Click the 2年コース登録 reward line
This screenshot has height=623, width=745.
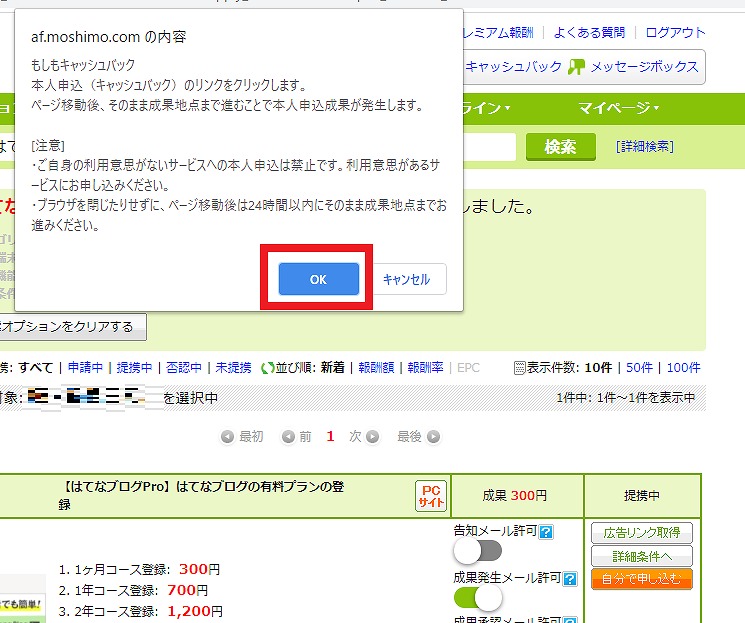point(140,611)
